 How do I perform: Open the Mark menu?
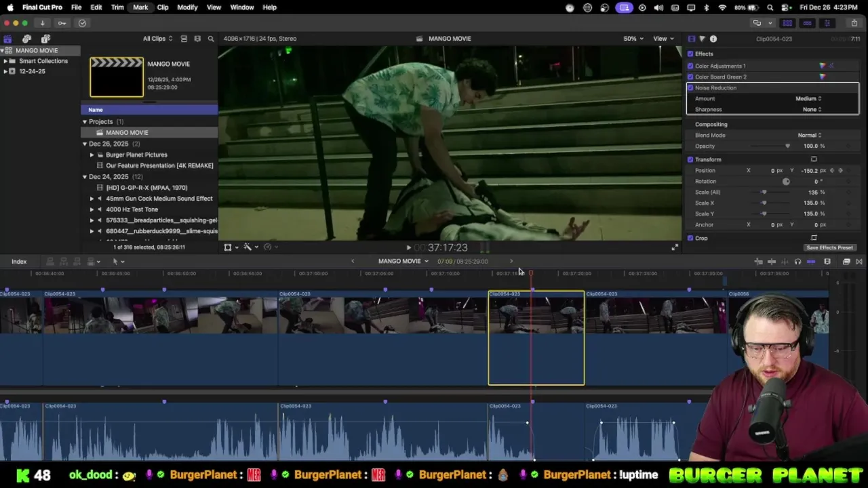pos(140,7)
